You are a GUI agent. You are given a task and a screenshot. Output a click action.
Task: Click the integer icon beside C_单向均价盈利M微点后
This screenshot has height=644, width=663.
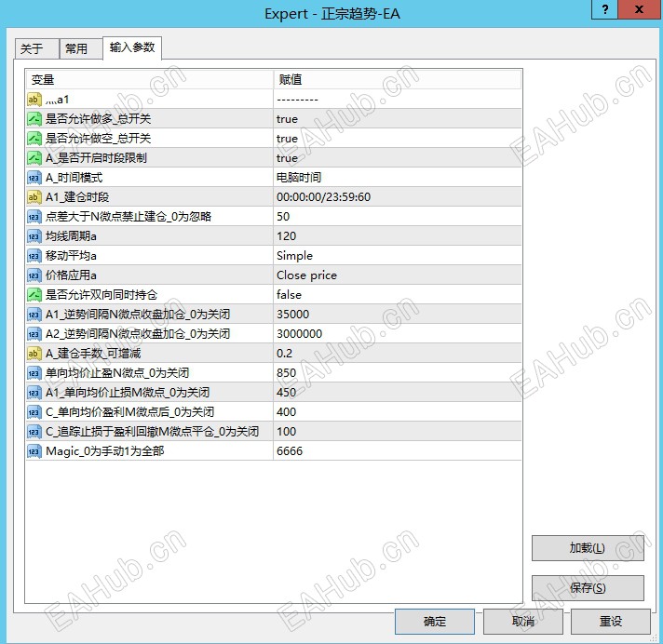34,412
